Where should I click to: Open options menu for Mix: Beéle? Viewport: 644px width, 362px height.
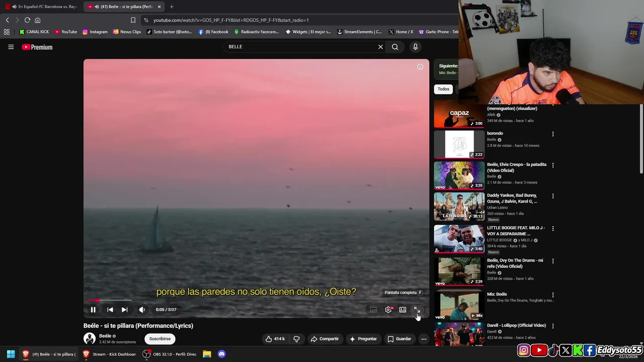click(x=553, y=295)
